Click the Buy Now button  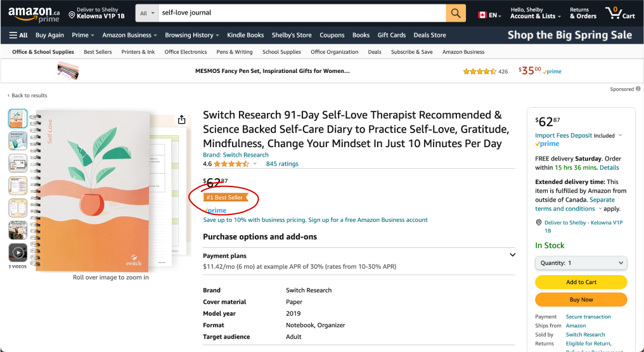tap(581, 299)
